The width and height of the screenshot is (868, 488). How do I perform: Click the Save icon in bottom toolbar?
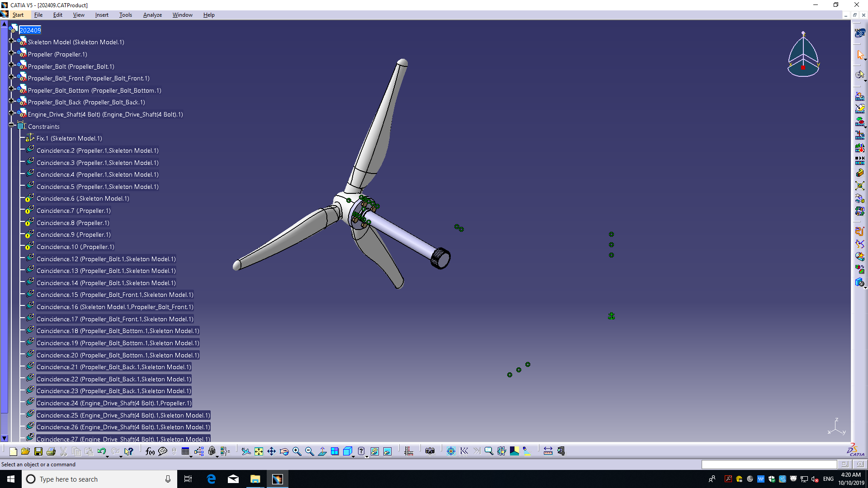click(38, 451)
